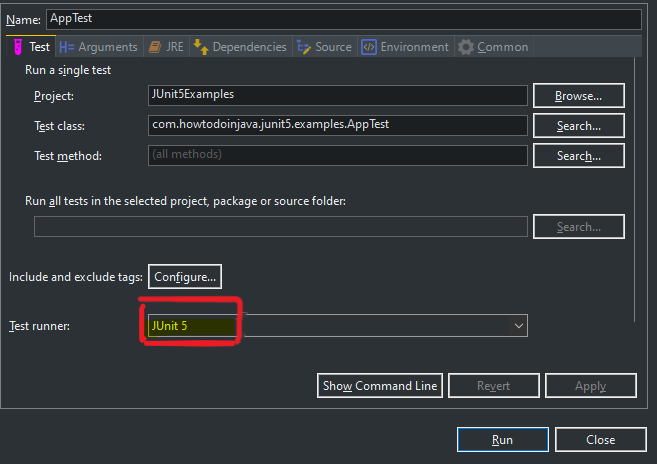
Task: Click the Source tab tree icon
Action: point(304,47)
